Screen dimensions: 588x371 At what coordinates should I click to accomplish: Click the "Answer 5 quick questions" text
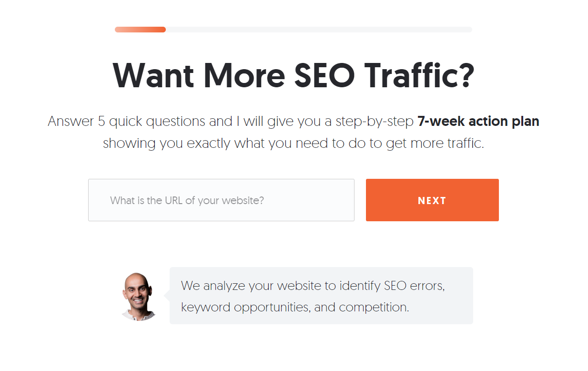pos(127,122)
